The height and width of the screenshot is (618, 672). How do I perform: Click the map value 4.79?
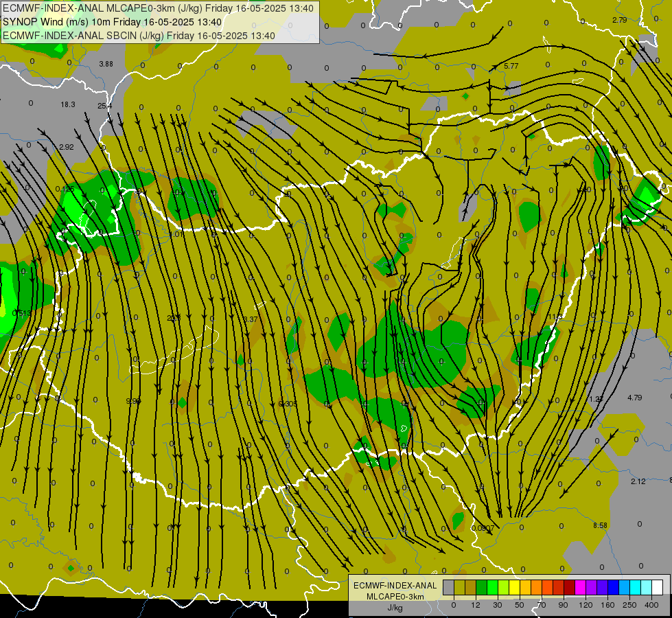click(x=635, y=398)
